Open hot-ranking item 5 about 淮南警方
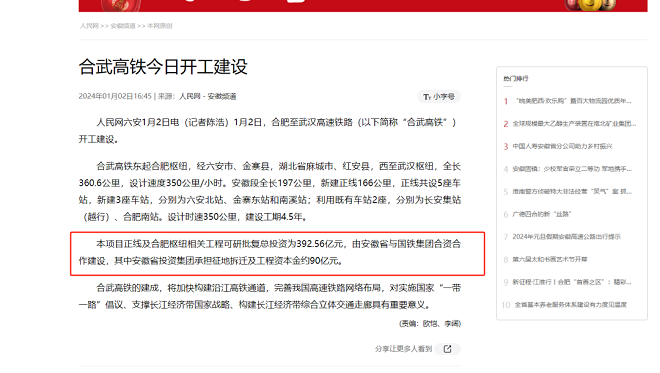This screenshot has width=660, height=373. pyautogui.click(x=572, y=192)
